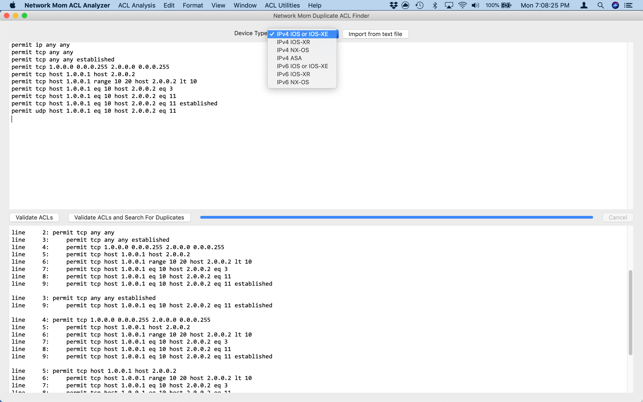
Task: Click input 'permit tcp 1.0.0.0 0.0.0.255' line
Action: pyautogui.click(x=90, y=67)
